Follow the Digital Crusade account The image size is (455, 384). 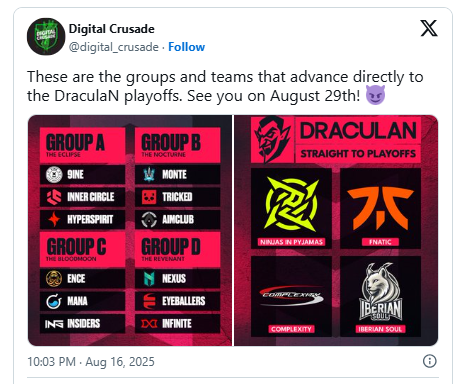[x=186, y=47]
